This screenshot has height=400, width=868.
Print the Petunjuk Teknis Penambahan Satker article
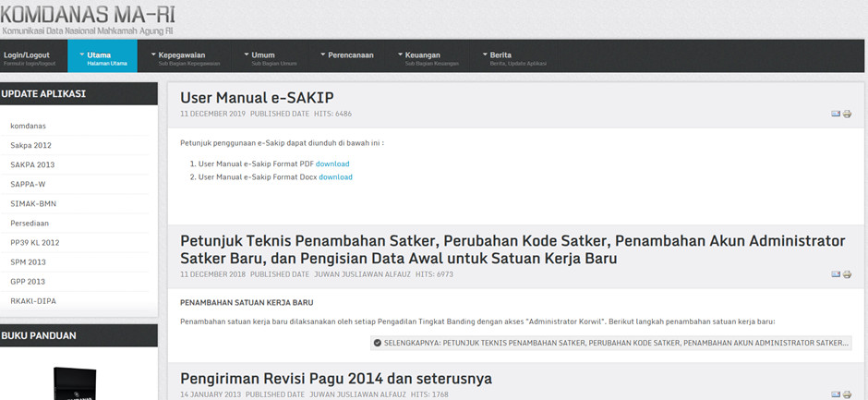pos(847,274)
